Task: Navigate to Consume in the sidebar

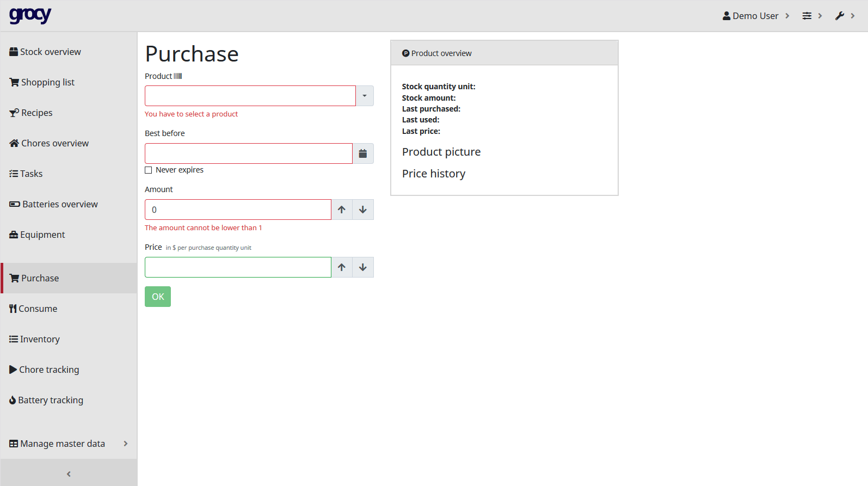Action: (x=38, y=309)
